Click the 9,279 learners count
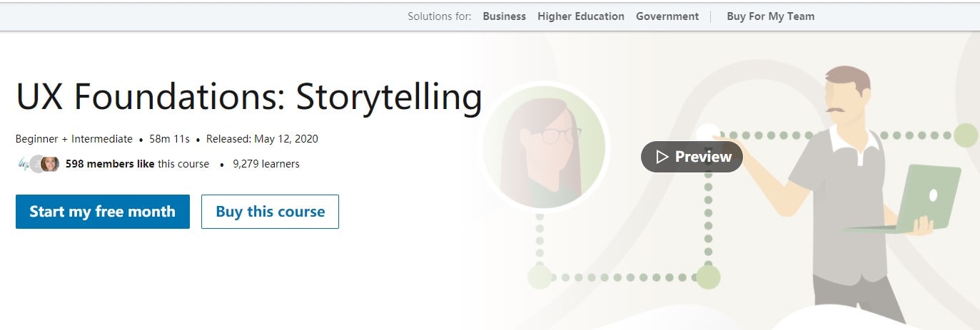Screen dimensions: 980x330 click(266, 164)
